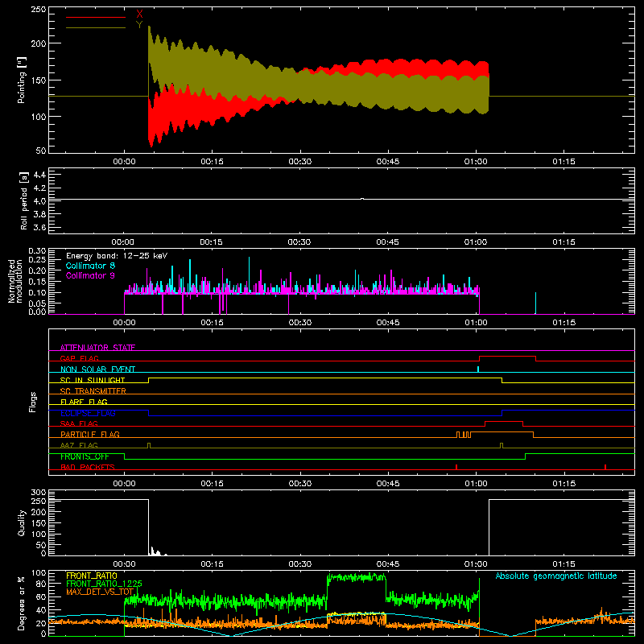Select the orange MAX_DET_VS_TOT legend entry
644x644 pixels.
(100, 592)
